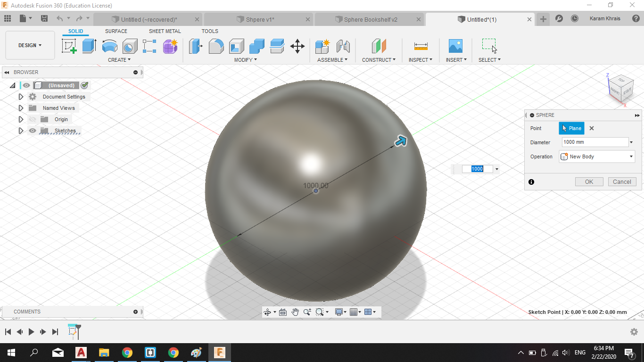Select the Insert Decal tool
Screen dimensions: 644x362
(455, 46)
